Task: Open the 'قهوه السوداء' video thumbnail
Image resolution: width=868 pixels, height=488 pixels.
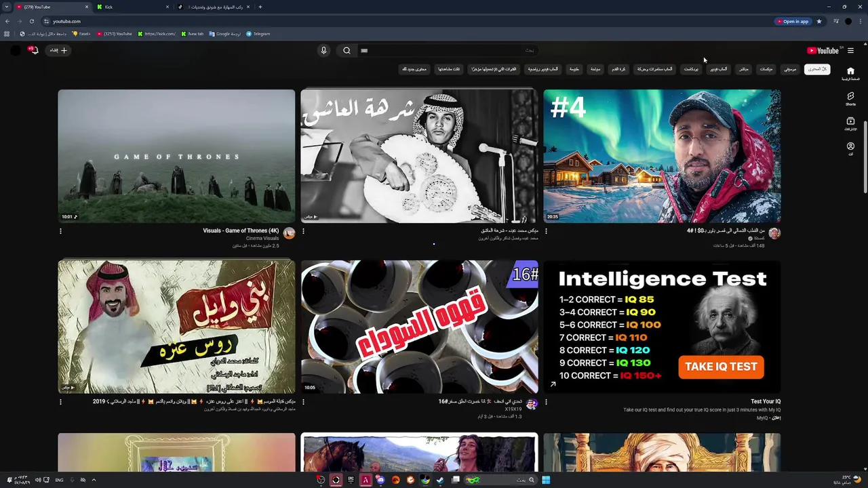Action: pyautogui.click(x=419, y=327)
